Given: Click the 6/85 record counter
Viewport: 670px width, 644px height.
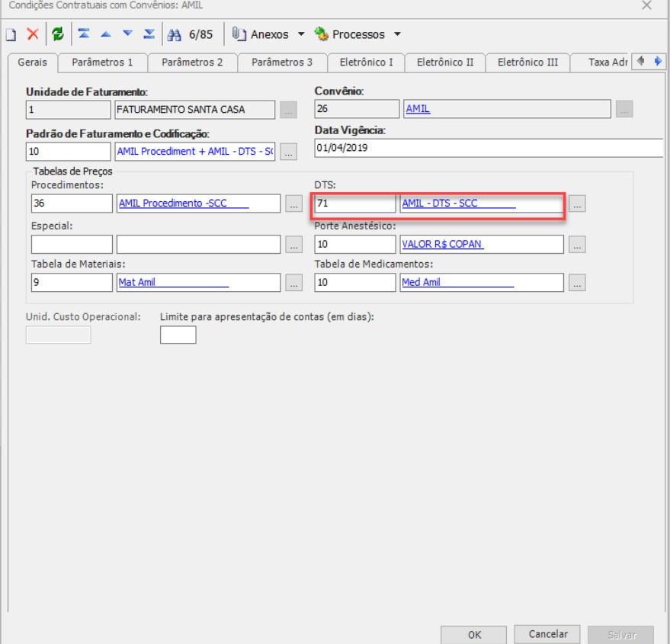Looking at the screenshot, I should click(200, 34).
